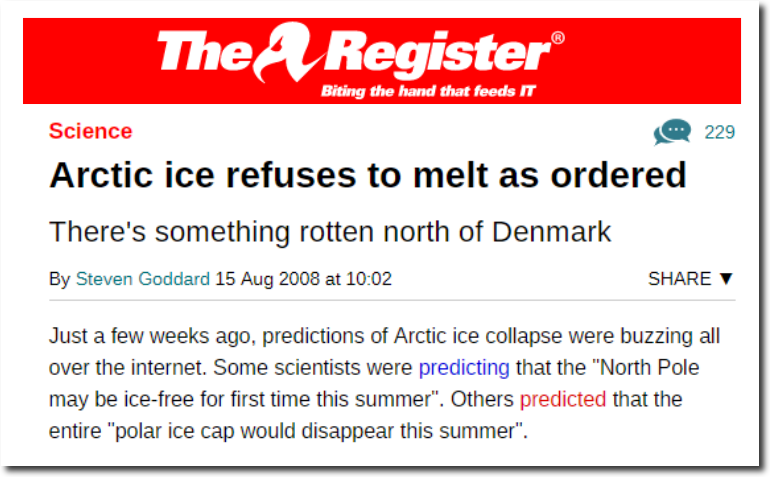Click the article's first paragraph text
The height and width of the screenshot is (477, 770).
[x=384, y=383]
